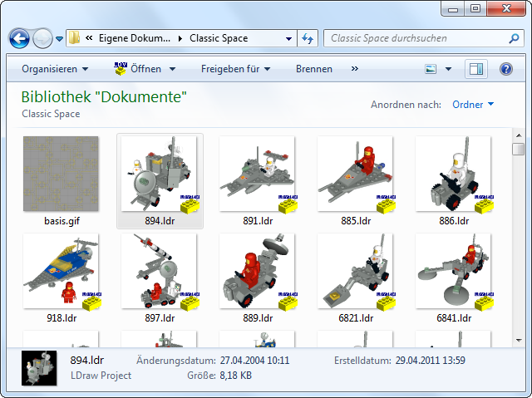Image resolution: width=532 pixels, height=398 pixels.
Task: Refresh the folder with the refresh icon
Action: pyautogui.click(x=308, y=38)
